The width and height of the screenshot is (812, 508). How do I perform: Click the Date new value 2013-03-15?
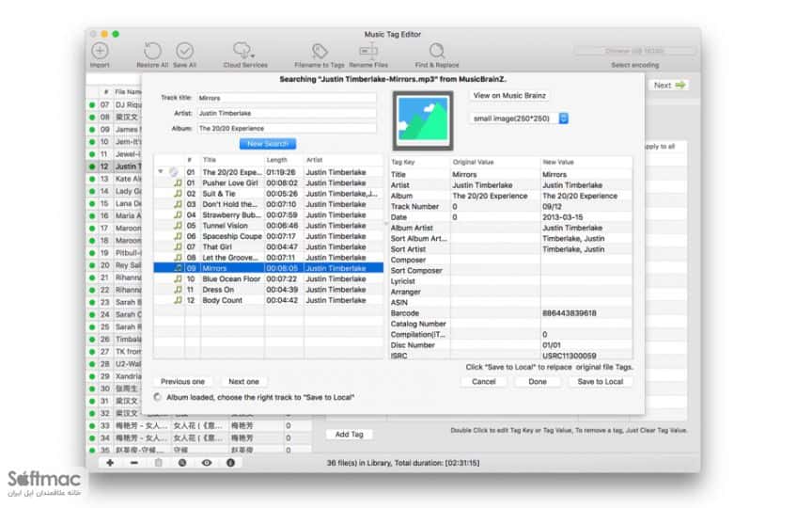(x=562, y=217)
